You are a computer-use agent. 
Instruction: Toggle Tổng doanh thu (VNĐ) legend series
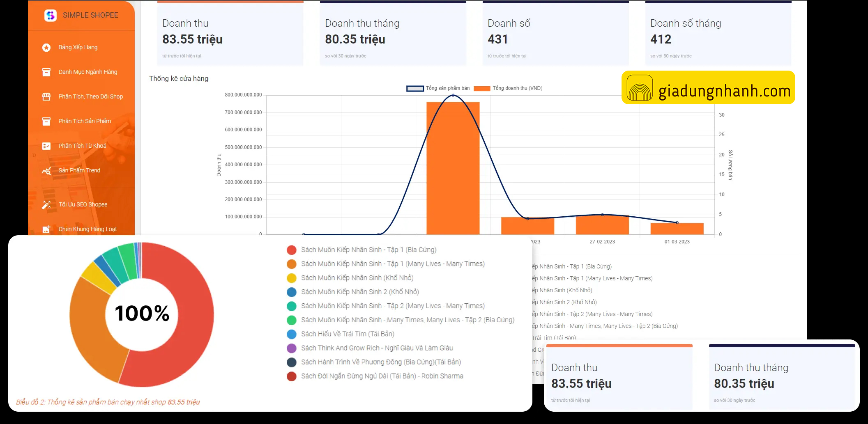[x=508, y=88]
